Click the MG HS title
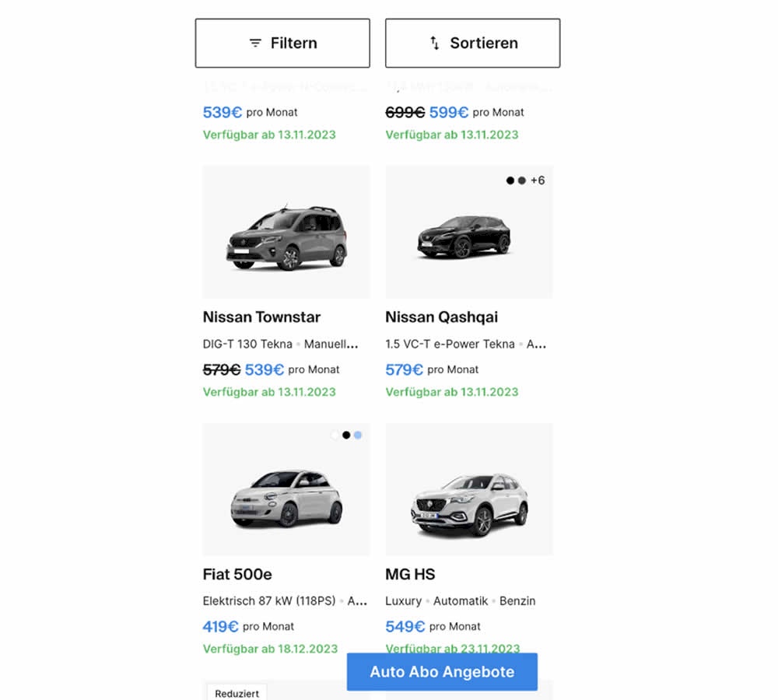The image size is (778, 700). point(410,575)
